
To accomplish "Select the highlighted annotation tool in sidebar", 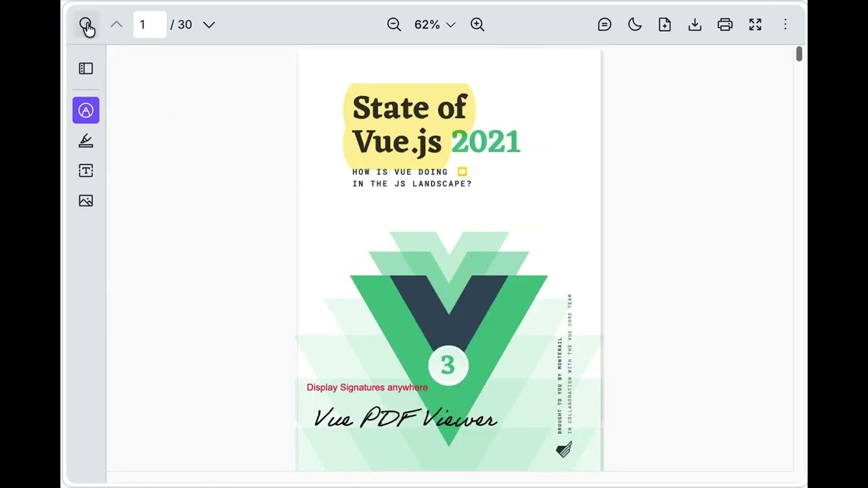I will [86, 110].
